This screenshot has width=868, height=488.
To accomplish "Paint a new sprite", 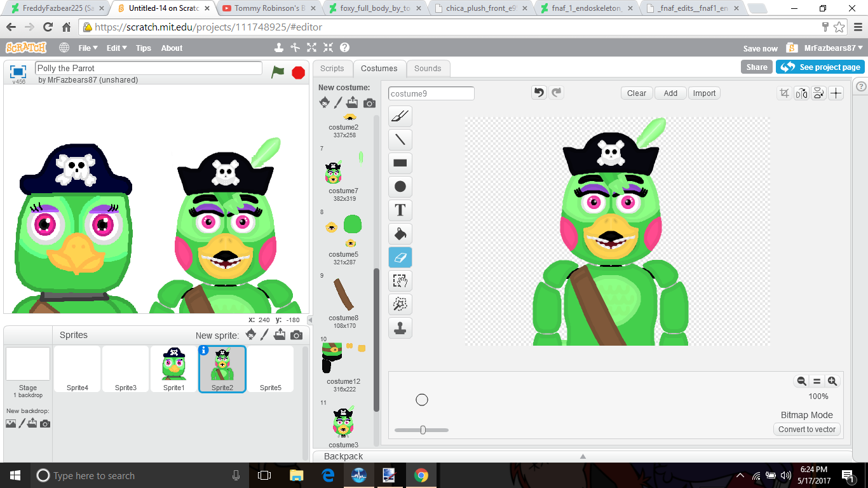I will (x=266, y=335).
